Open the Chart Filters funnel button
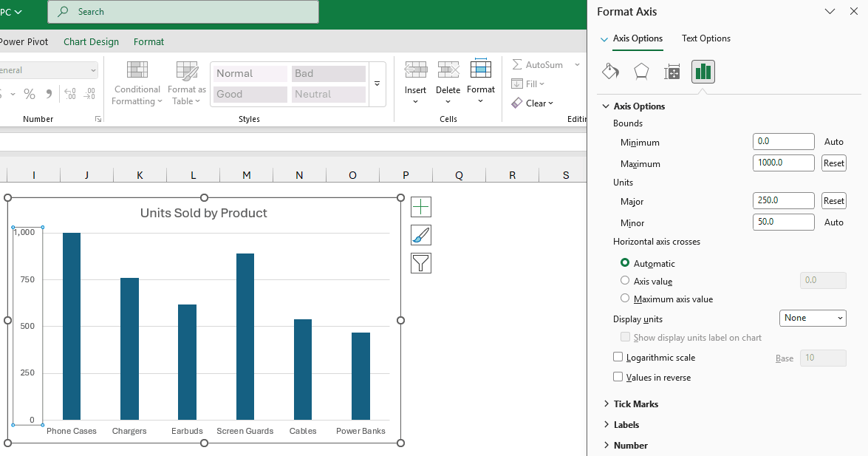Image resolution: width=868 pixels, height=456 pixels. click(x=421, y=263)
